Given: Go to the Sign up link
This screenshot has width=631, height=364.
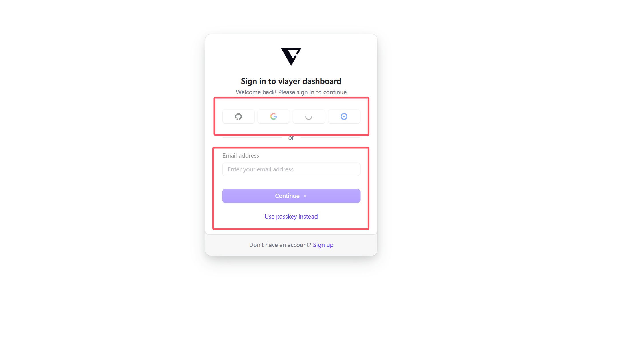Looking at the screenshot, I should [323, 245].
